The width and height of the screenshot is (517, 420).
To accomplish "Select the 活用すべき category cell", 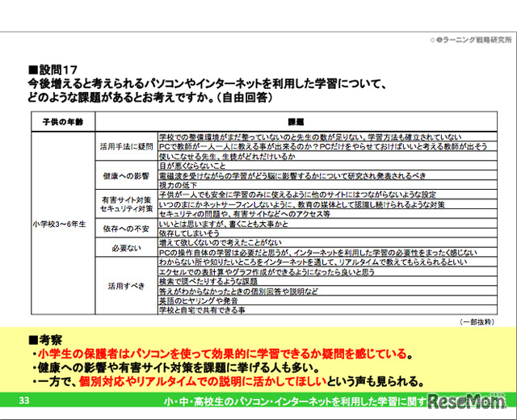I will coord(126,285).
